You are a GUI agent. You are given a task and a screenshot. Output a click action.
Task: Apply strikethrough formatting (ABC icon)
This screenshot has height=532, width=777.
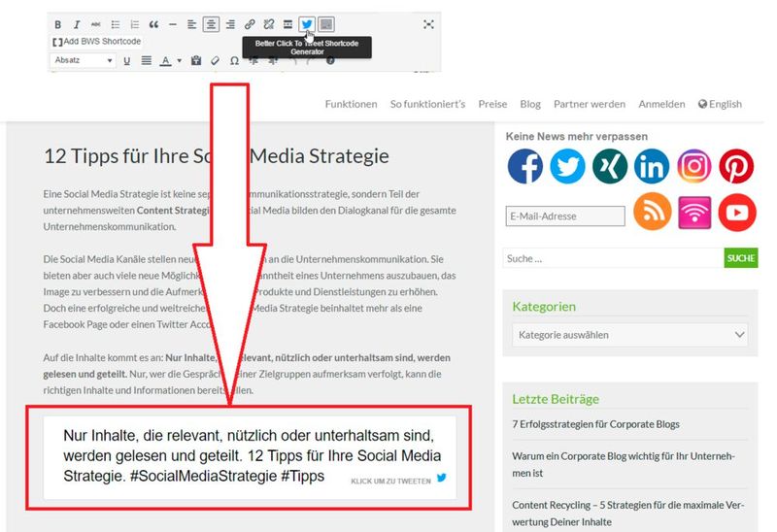pyautogui.click(x=96, y=24)
